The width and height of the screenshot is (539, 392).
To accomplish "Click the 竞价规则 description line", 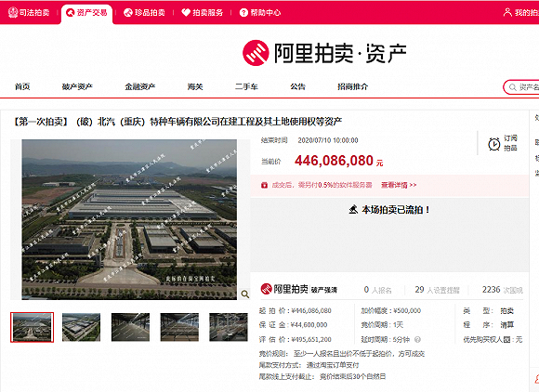I will pyautogui.click(x=342, y=354).
